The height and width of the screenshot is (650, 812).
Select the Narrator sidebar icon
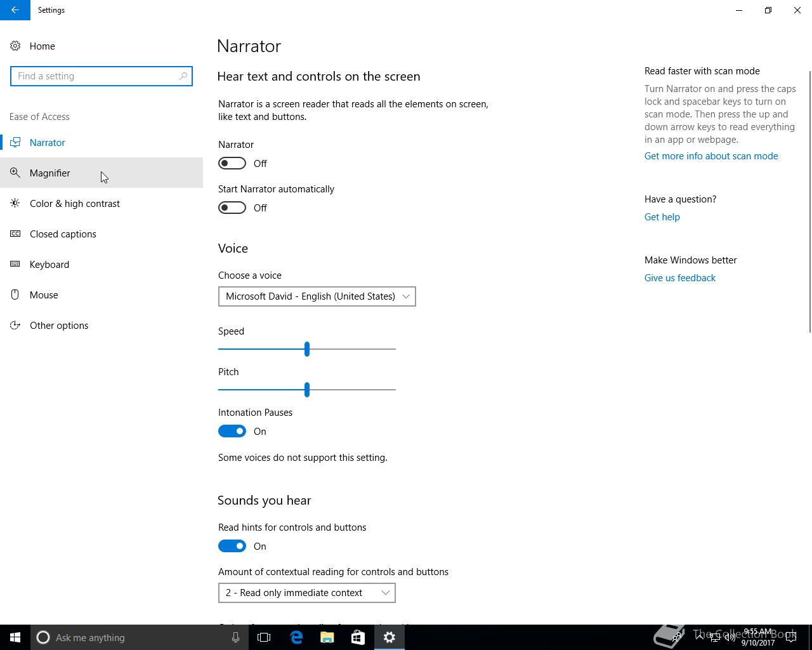click(x=15, y=142)
